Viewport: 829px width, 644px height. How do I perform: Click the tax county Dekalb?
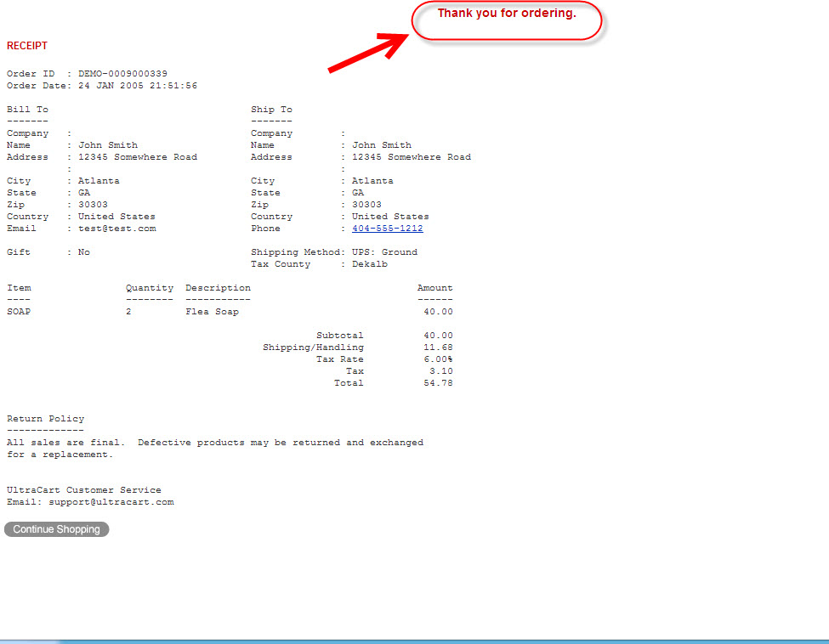370,264
